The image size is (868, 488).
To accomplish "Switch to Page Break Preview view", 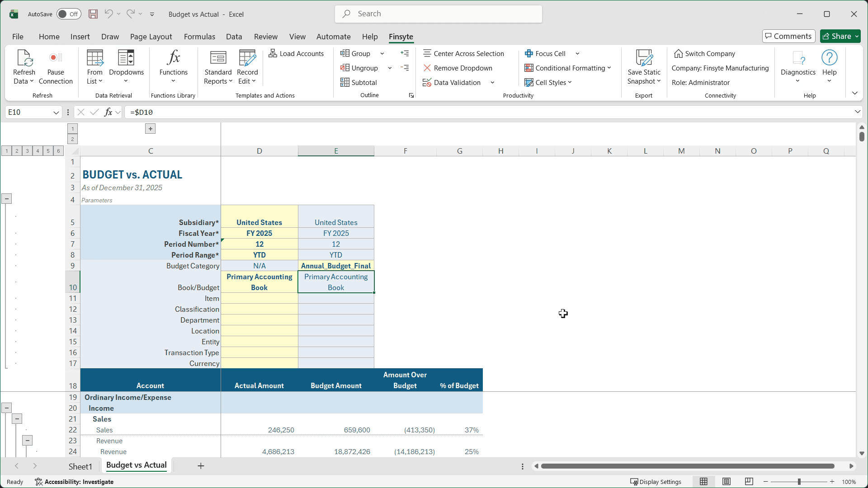I will [x=749, y=482].
